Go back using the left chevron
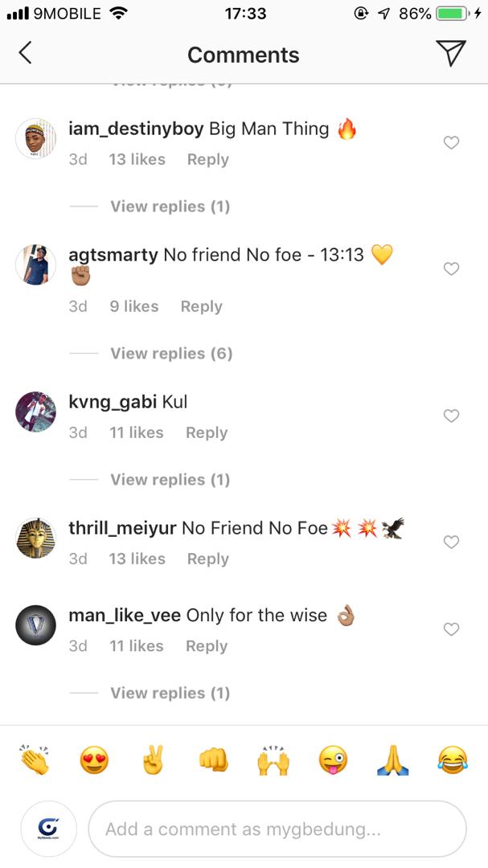The height and width of the screenshot is (868, 488). (25, 52)
